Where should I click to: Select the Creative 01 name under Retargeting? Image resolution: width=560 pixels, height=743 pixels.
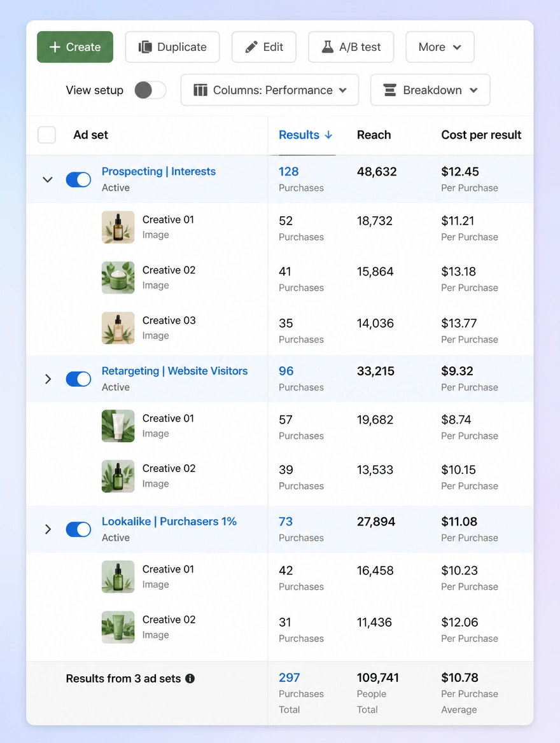coord(169,419)
